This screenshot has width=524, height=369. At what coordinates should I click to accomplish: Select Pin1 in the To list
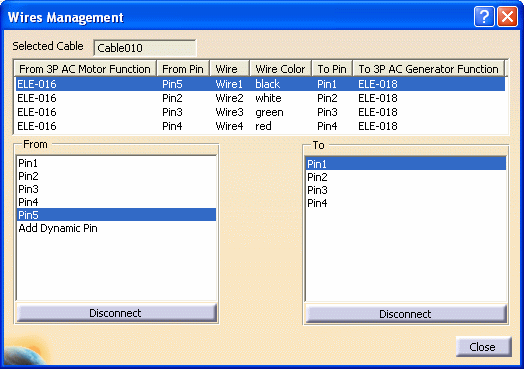pos(406,164)
